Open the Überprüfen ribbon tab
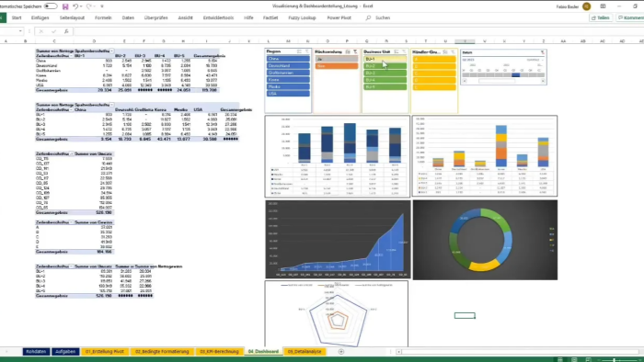The width and height of the screenshot is (644, 362). (156, 17)
